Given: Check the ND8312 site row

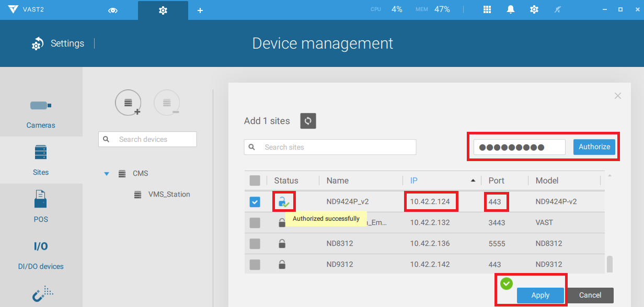Looking at the screenshot, I should (255, 243).
